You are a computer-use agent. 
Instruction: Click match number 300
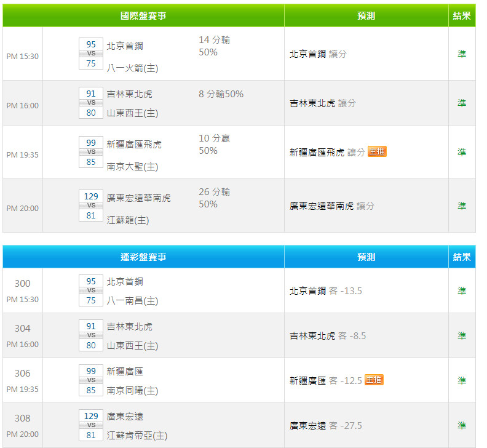pos(23,284)
